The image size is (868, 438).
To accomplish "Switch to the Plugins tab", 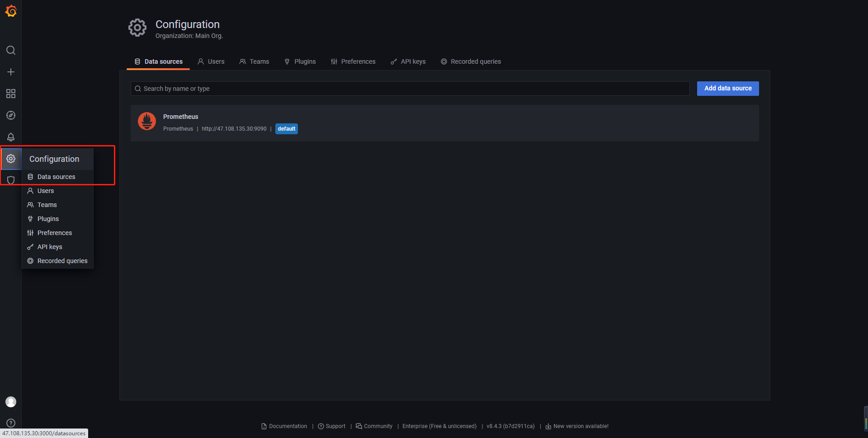I will 300,61.
